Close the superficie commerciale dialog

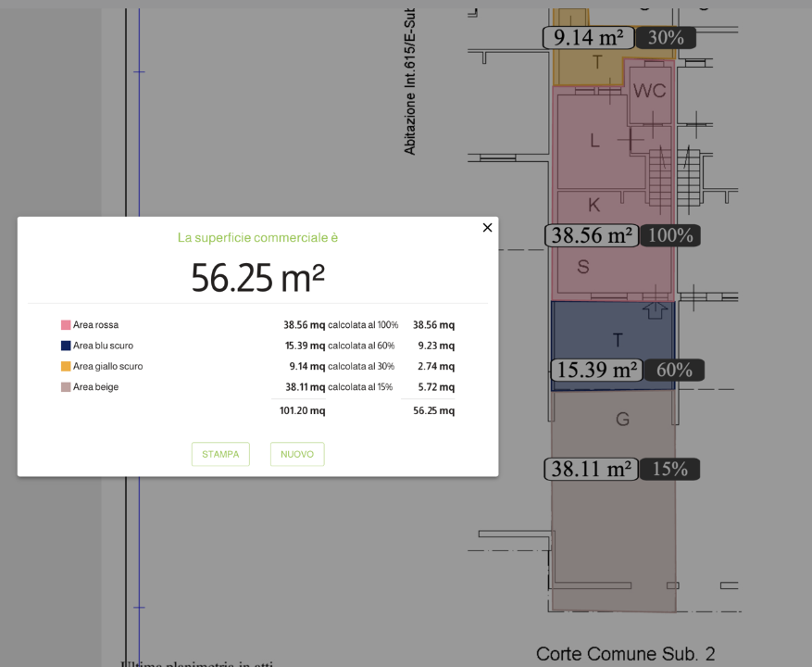(x=487, y=228)
